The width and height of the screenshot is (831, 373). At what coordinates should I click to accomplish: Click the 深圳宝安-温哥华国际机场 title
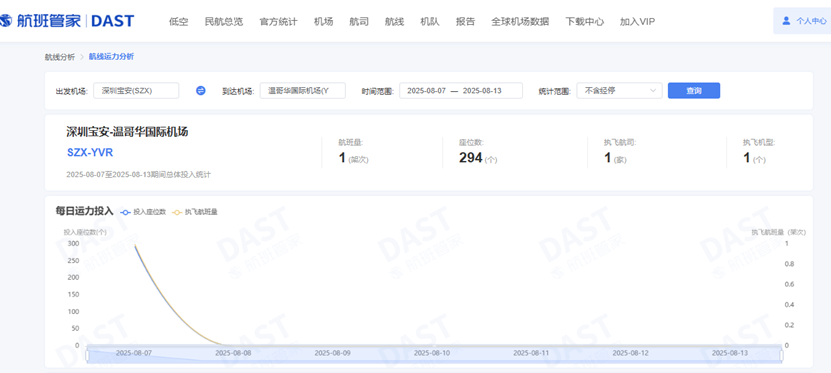point(127,132)
